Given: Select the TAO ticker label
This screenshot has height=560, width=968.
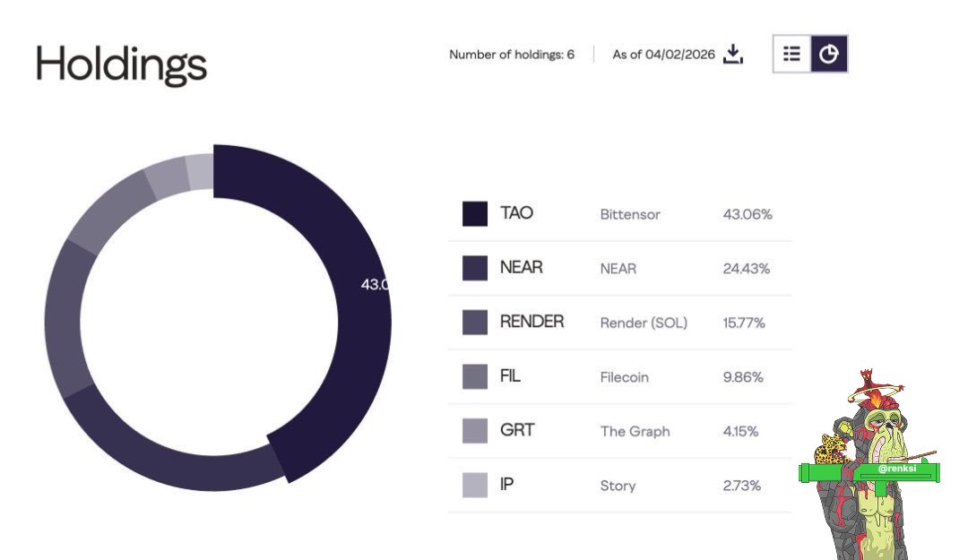Looking at the screenshot, I should coord(516,213).
